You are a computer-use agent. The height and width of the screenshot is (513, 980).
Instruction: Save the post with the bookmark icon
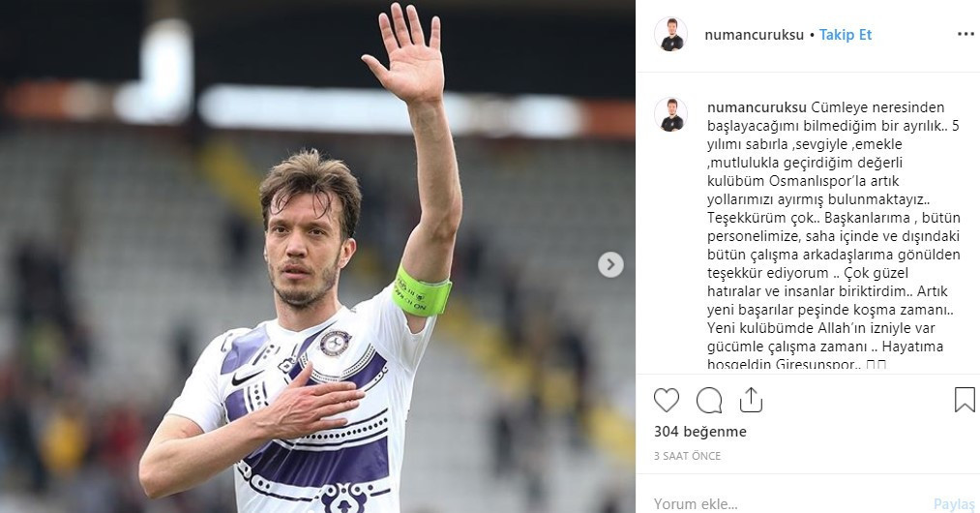tap(965, 400)
